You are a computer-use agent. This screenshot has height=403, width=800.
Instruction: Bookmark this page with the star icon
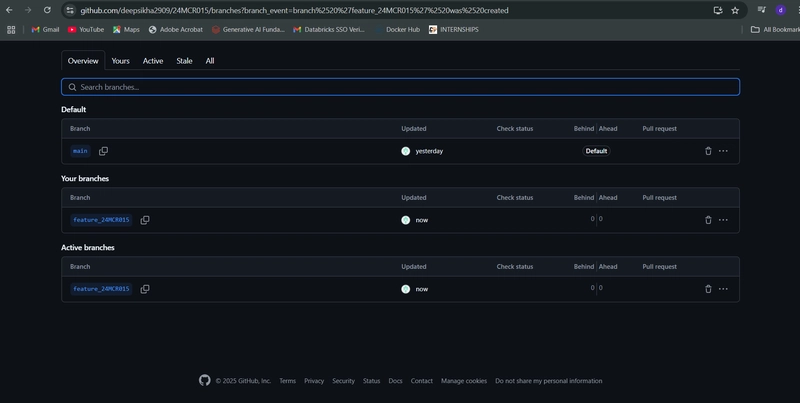(x=735, y=10)
